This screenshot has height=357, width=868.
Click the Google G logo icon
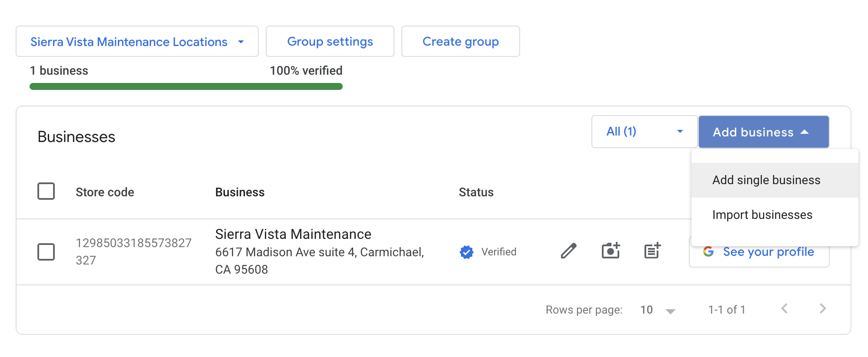708,252
